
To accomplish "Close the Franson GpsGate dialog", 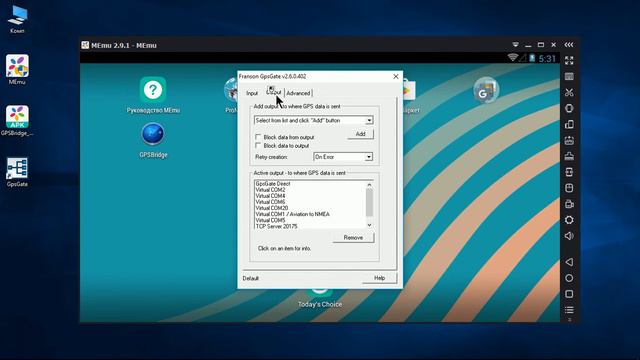I will pos(396,76).
